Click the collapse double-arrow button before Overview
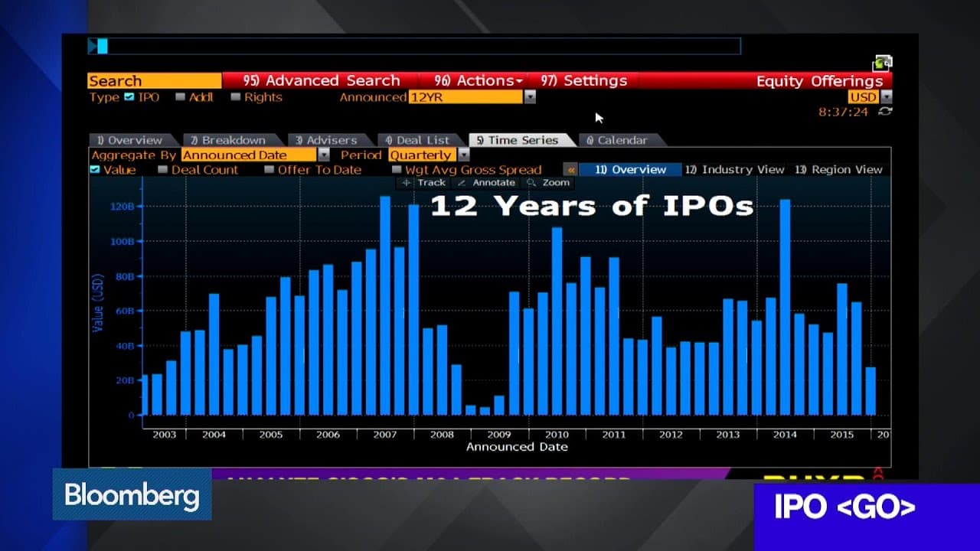Image resolution: width=980 pixels, height=551 pixels. click(x=570, y=170)
